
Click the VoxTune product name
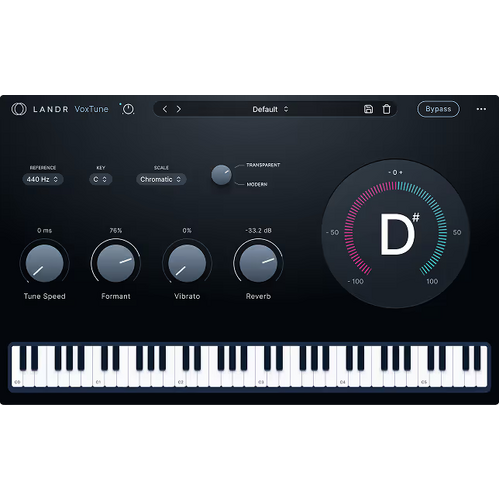tap(91, 109)
